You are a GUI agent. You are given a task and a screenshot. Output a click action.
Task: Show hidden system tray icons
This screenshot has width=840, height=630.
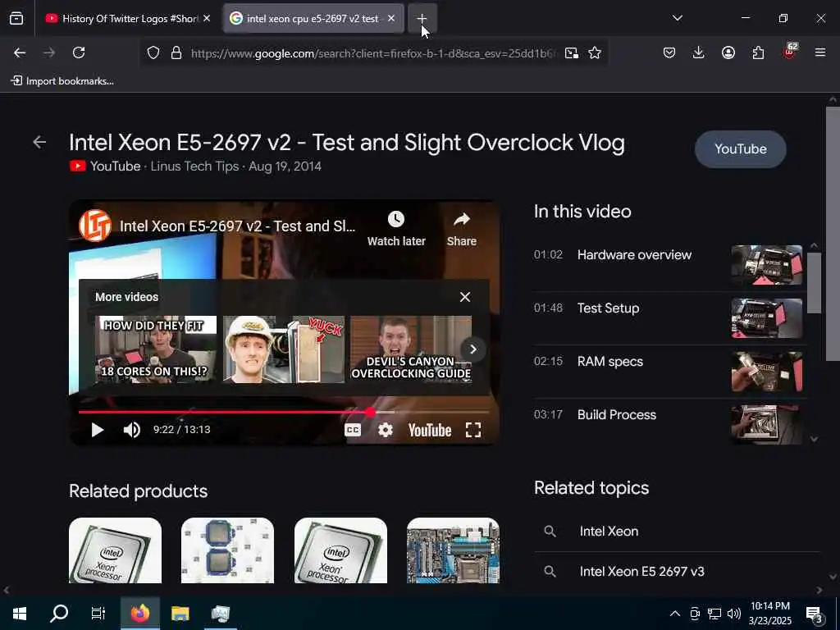coord(675,614)
